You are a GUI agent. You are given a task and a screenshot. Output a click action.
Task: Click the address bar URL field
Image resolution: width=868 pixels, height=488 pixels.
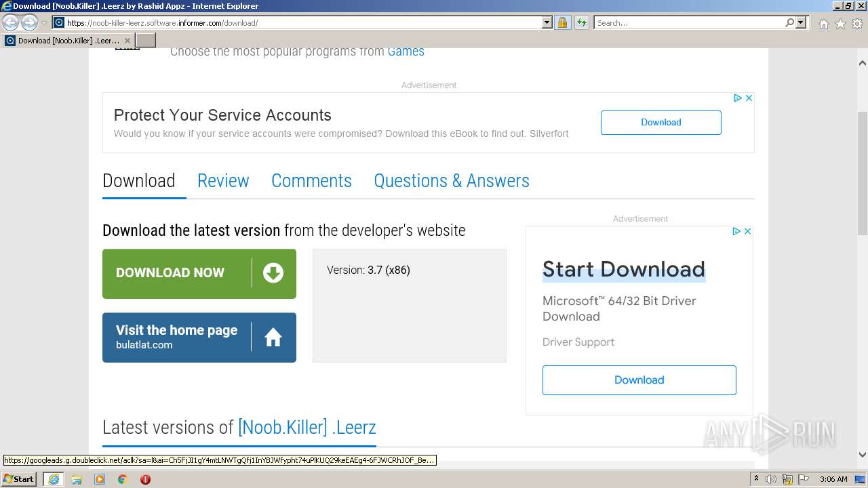click(x=297, y=22)
